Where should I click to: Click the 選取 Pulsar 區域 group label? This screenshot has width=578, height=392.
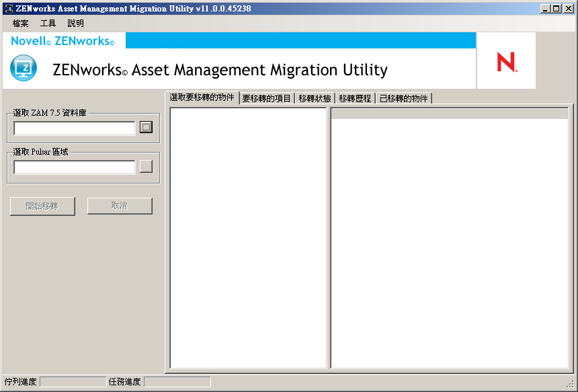(x=40, y=151)
